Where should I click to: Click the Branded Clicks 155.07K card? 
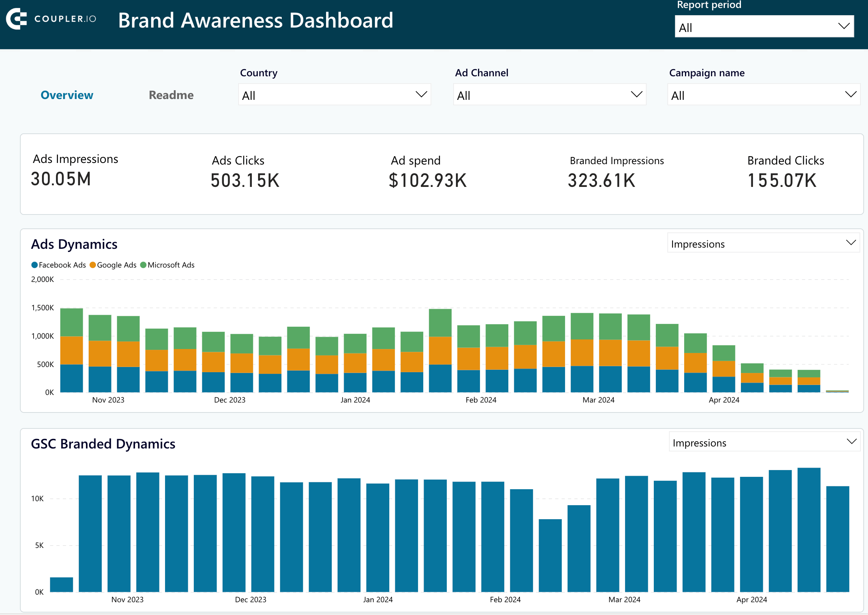click(x=781, y=180)
